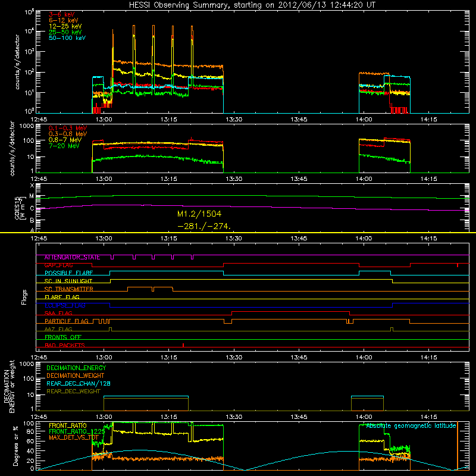This screenshot has width=476, height=476.
Task: Click the red GAP_FLAG tick near 14:21
Action: pos(458,265)
